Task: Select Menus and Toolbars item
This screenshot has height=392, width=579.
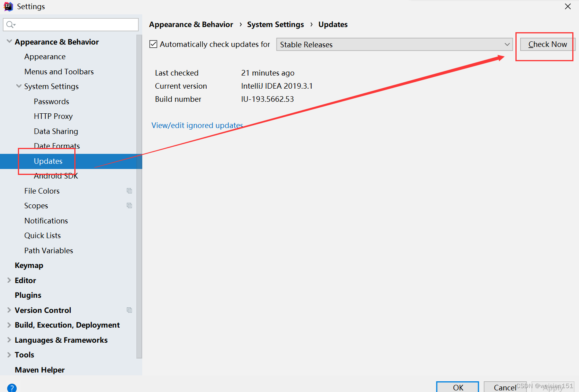Action: [59, 72]
